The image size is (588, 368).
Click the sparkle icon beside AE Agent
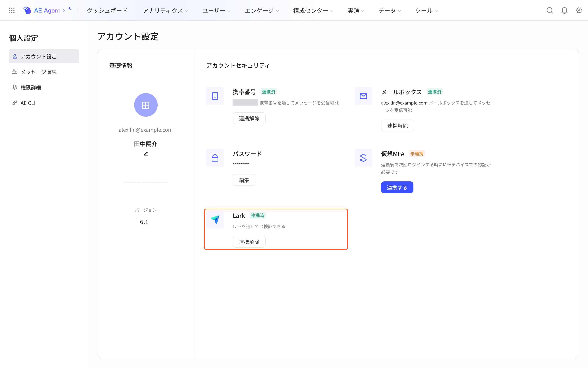(x=70, y=9)
